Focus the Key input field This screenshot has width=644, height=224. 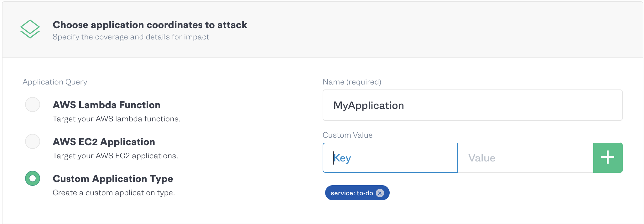click(390, 158)
